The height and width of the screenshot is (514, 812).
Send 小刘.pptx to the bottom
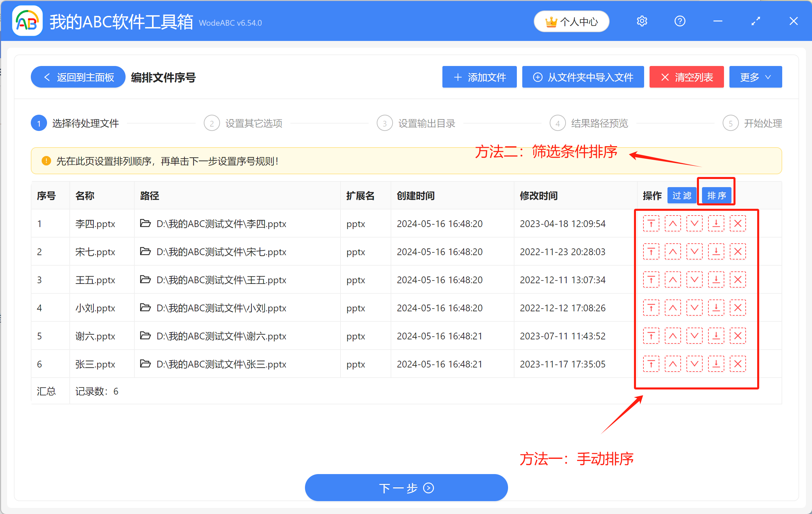tap(716, 308)
